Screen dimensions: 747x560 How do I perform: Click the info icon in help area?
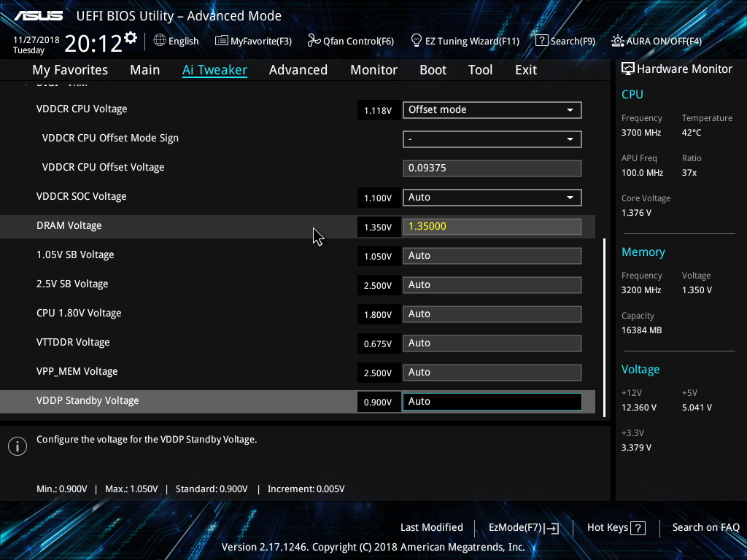[18, 446]
